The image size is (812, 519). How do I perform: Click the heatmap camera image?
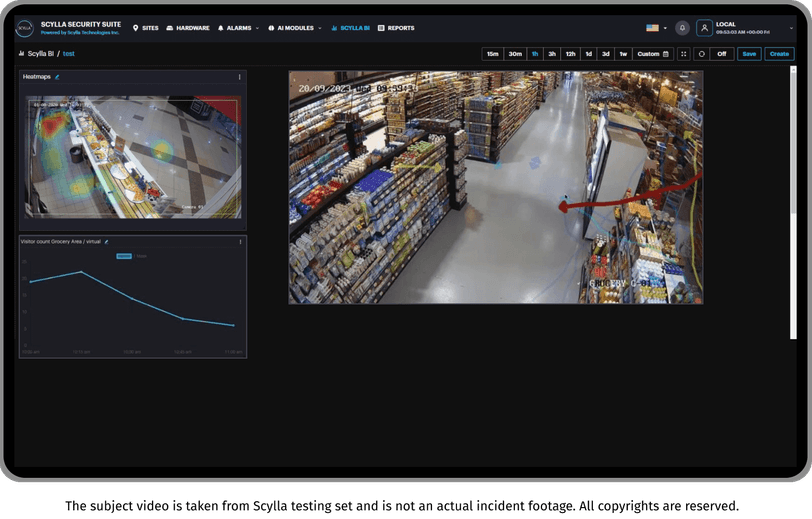click(x=133, y=157)
